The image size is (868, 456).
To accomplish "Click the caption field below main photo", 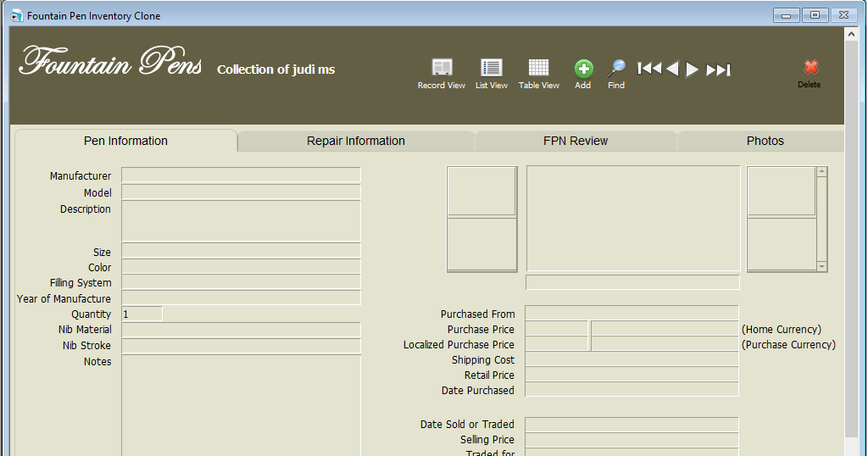I will [x=632, y=282].
